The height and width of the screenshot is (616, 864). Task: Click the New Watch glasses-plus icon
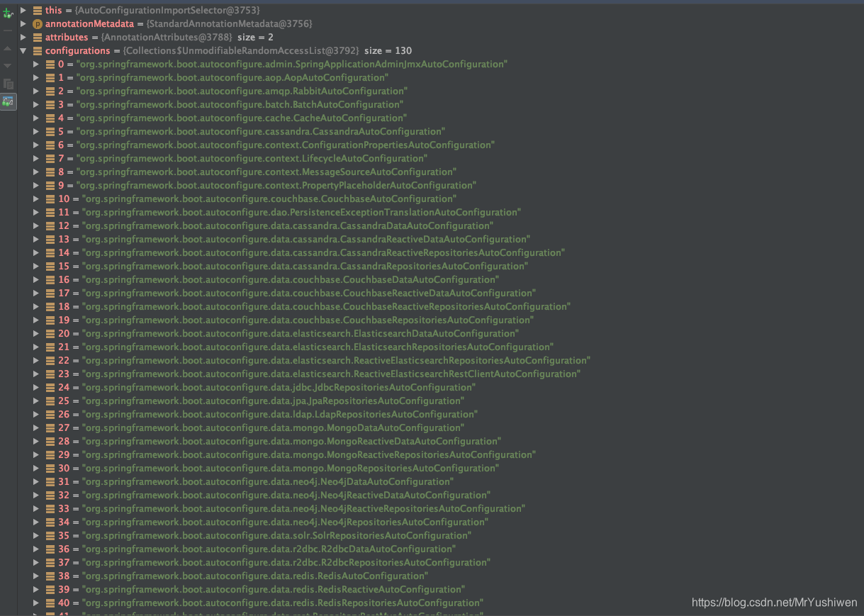click(8, 13)
